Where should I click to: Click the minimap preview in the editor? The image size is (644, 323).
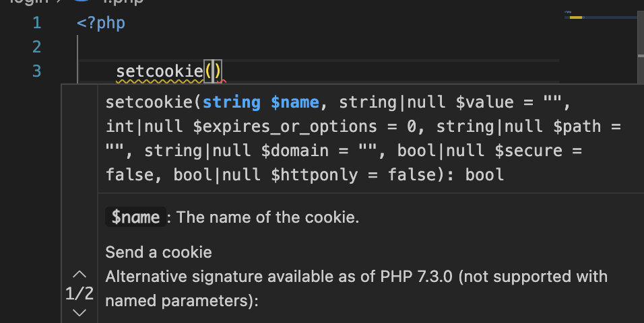600,17
